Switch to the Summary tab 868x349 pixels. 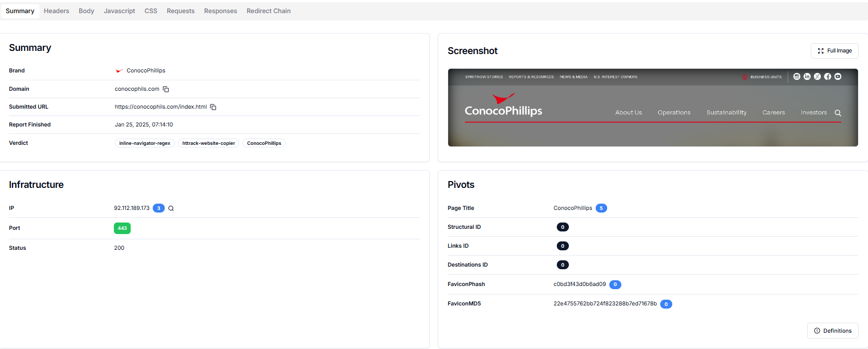pos(20,11)
